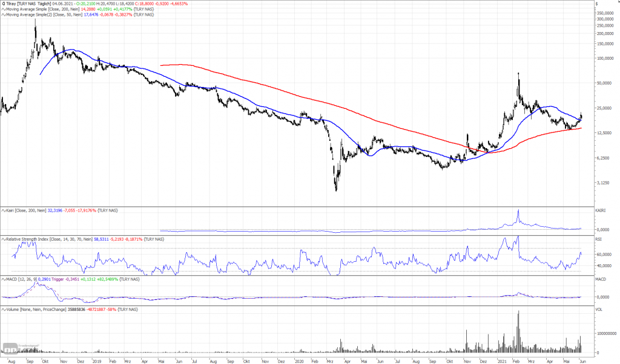Click the 40,0000 RSI axis label
This screenshot has width=620, height=364.
point(605,265)
